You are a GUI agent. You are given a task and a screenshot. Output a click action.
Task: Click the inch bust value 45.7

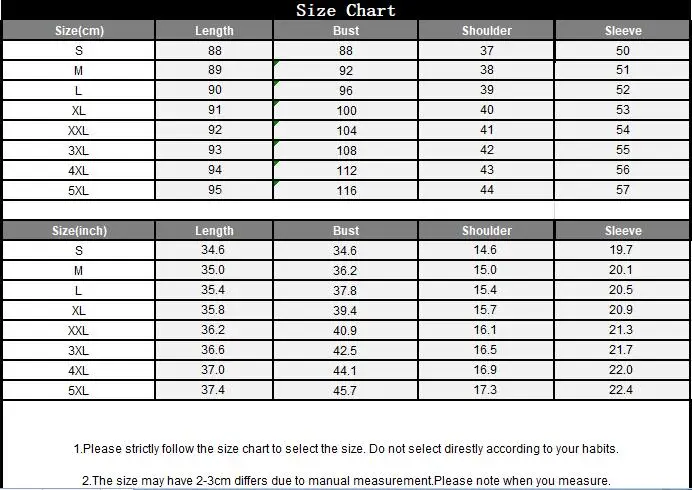coord(345,391)
